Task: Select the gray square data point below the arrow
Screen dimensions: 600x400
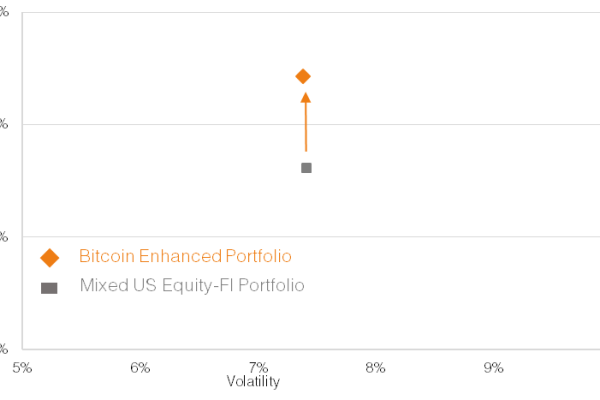Action: coord(306,167)
